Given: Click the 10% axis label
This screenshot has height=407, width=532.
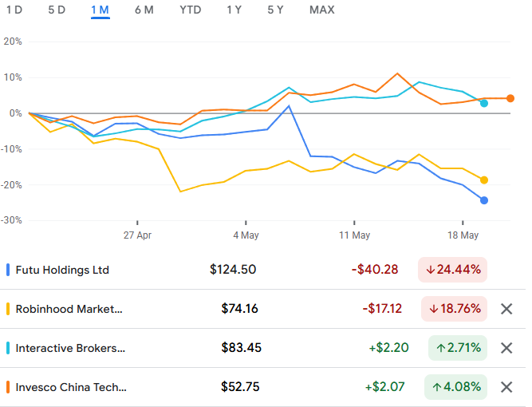Looking at the screenshot, I should [13, 77].
